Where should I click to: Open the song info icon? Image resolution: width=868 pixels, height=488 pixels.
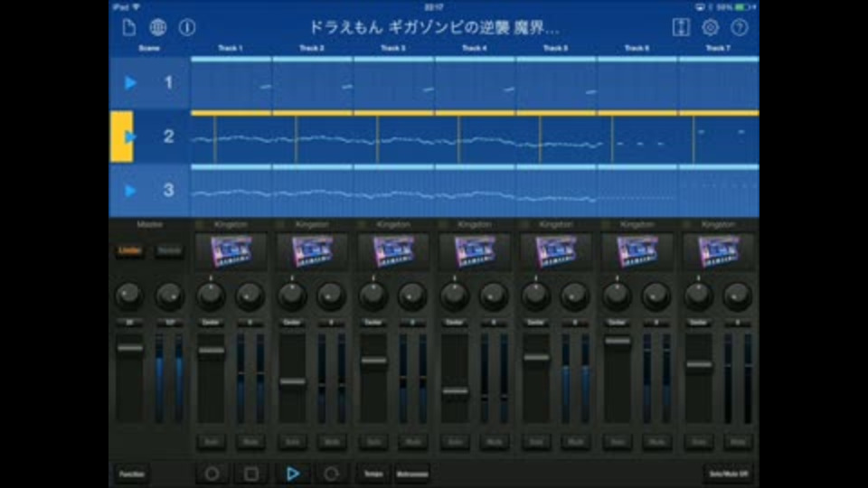coord(187,27)
